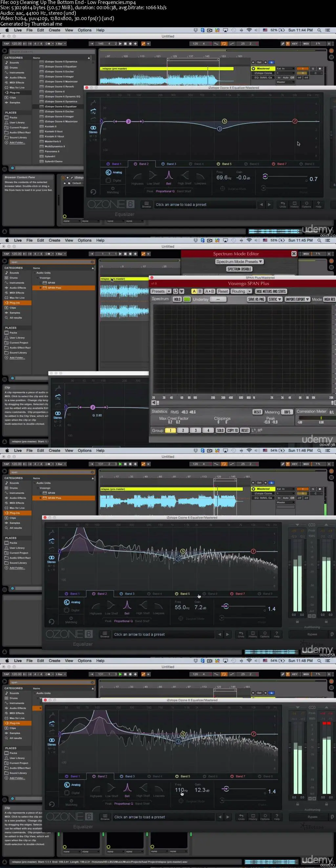This screenshot has width=336, height=868.
Task: Clear the span search field in 11:45 PM frame
Action: click(92, 262)
